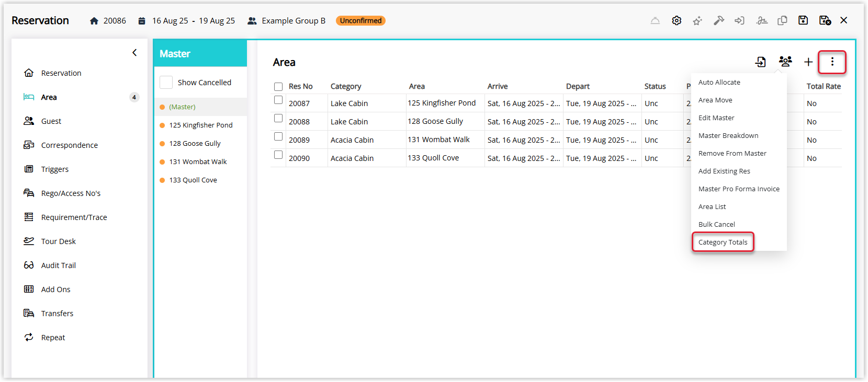Click the save floppy disk icon
This screenshot has height=382, width=868.
pyautogui.click(x=803, y=20)
